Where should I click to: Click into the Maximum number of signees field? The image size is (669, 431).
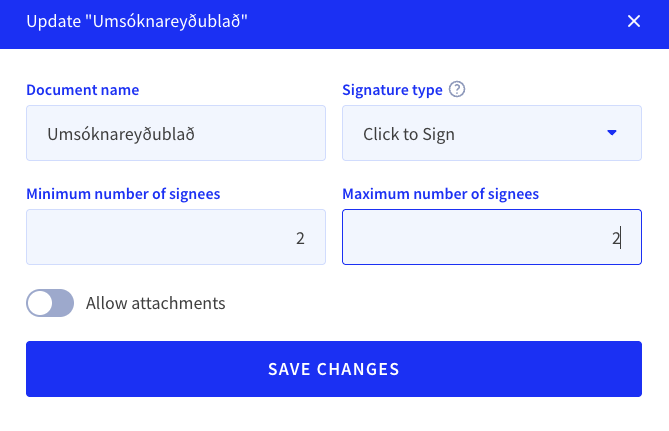pos(492,237)
